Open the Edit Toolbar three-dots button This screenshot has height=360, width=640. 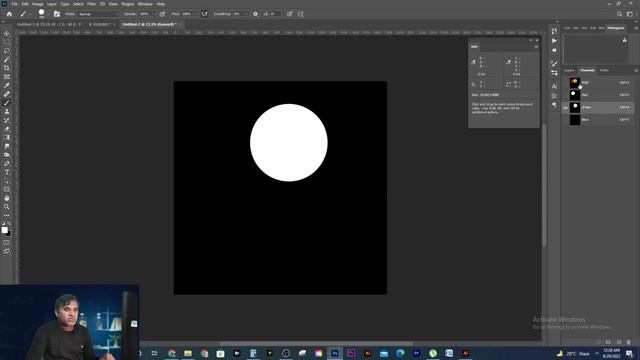pos(7,215)
